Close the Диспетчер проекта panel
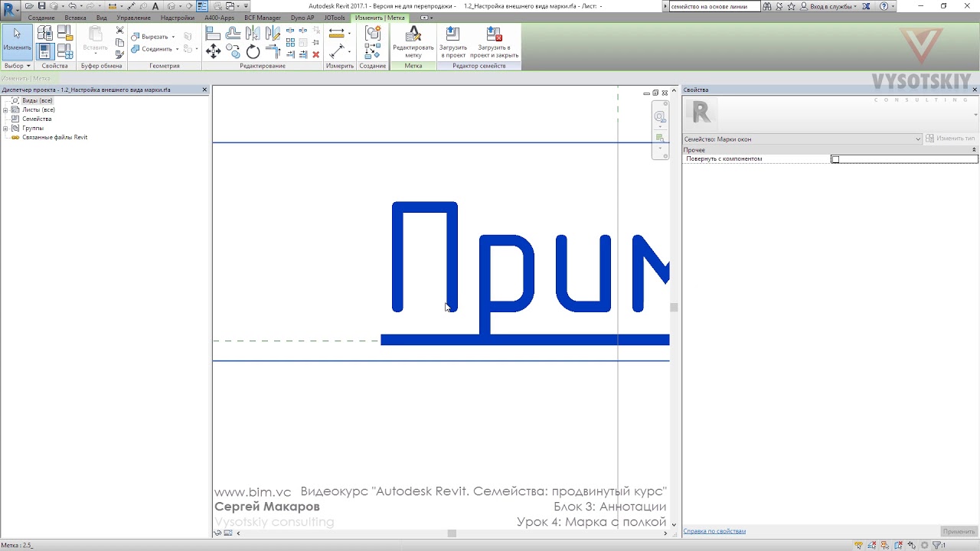The width and height of the screenshot is (980, 551). tap(204, 90)
